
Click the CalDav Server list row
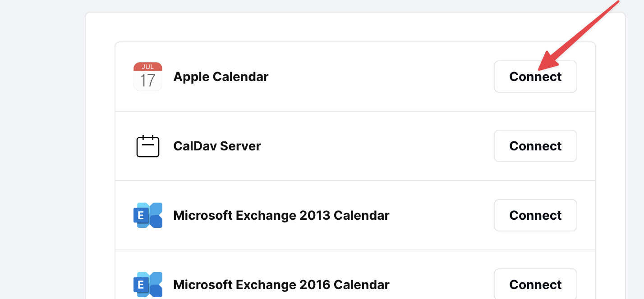click(316, 146)
